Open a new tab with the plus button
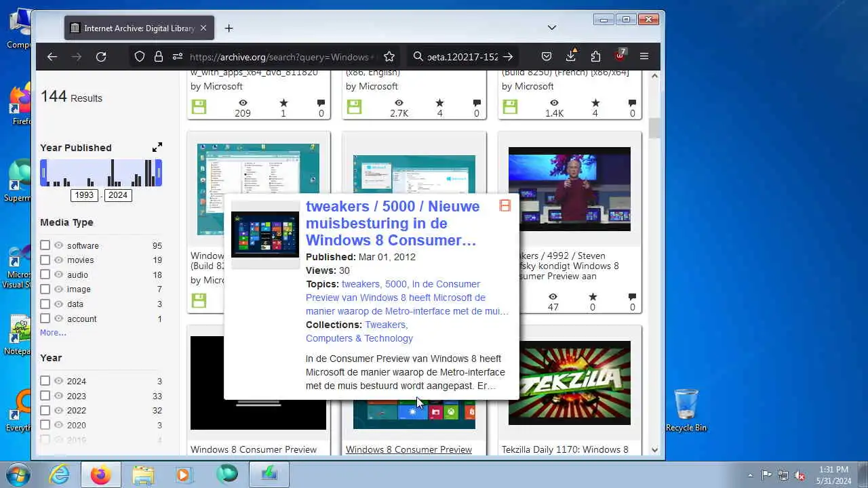This screenshot has height=488, width=868. click(229, 28)
